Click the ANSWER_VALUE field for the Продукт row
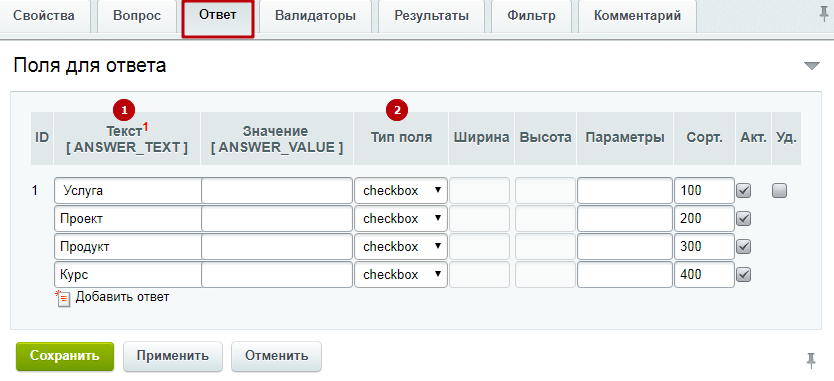This screenshot has width=834, height=381. [277, 247]
